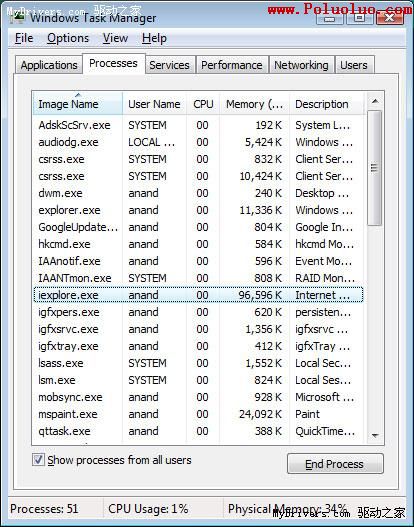Click the Physical Memory status entry
The width and height of the screenshot is (414, 527).
point(287,509)
